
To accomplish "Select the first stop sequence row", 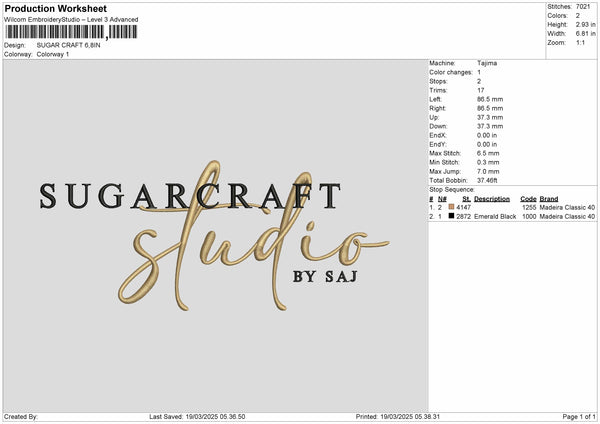I will [x=512, y=207].
